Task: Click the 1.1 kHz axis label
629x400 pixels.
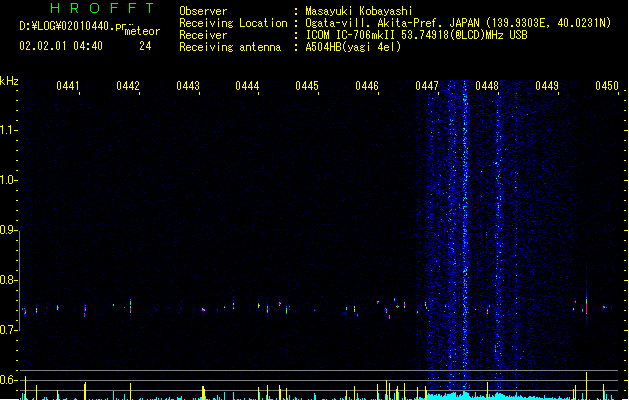Action: (x=9, y=130)
